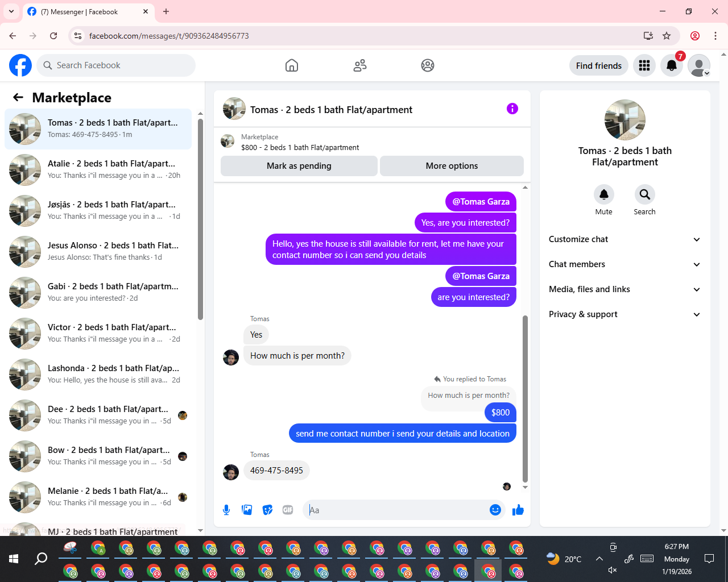The height and width of the screenshot is (582, 728).
Task: Open notifications bell with badge 7
Action: (672, 65)
